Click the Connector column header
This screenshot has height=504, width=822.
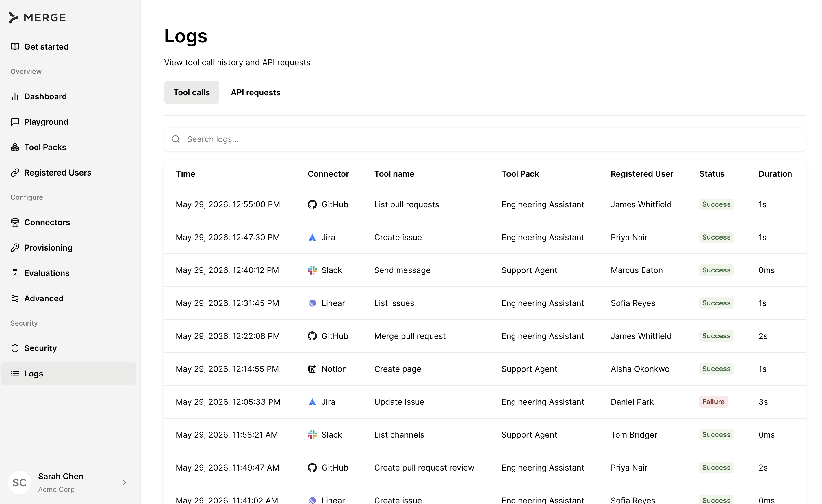point(328,174)
